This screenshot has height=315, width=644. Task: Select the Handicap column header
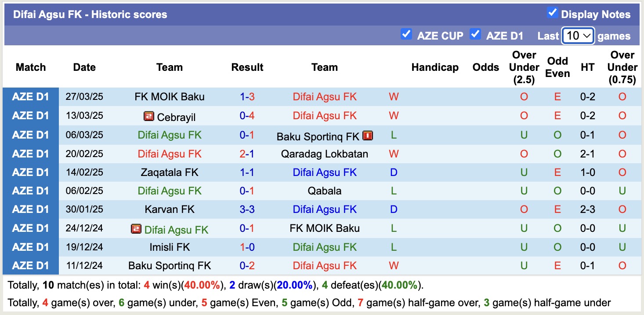pos(435,67)
